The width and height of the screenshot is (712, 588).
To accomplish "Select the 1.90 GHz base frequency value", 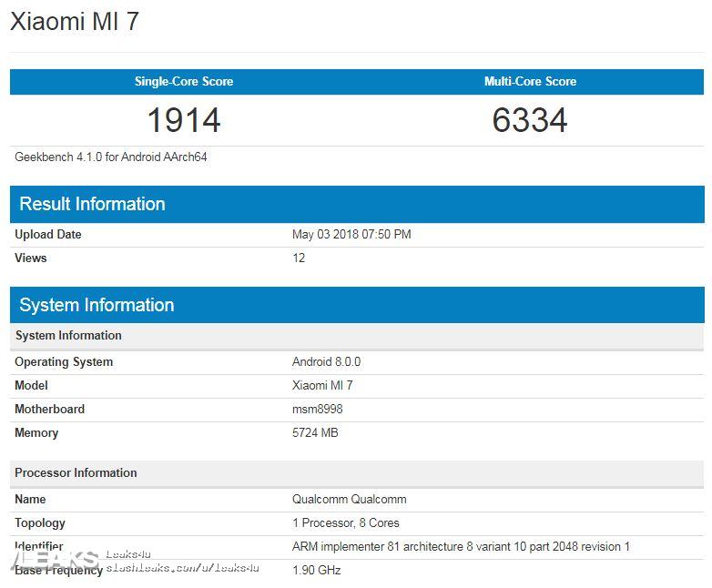I will (317, 571).
